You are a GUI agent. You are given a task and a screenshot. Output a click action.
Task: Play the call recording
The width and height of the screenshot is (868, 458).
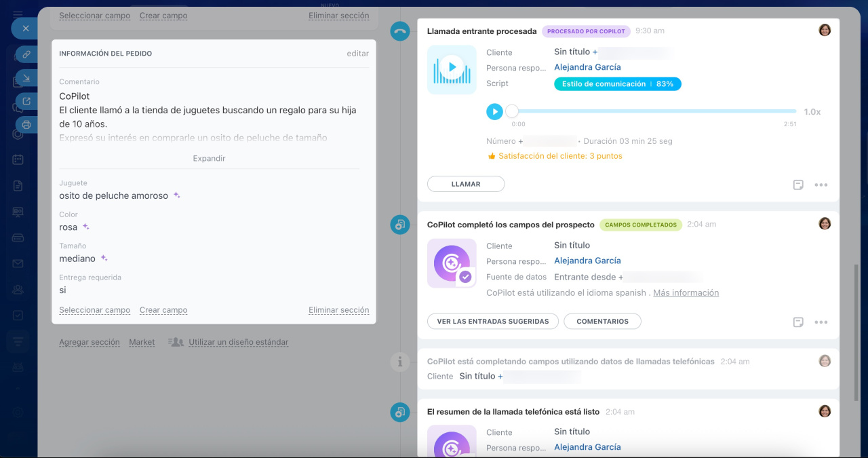[x=494, y=111]
